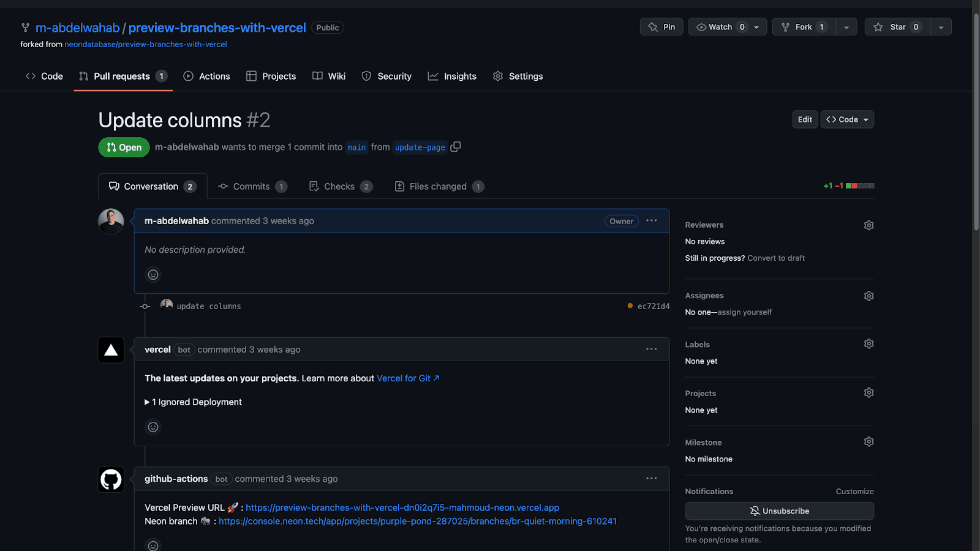Pin the repository
Screen dimensions: 980x551
pos(661,27)
